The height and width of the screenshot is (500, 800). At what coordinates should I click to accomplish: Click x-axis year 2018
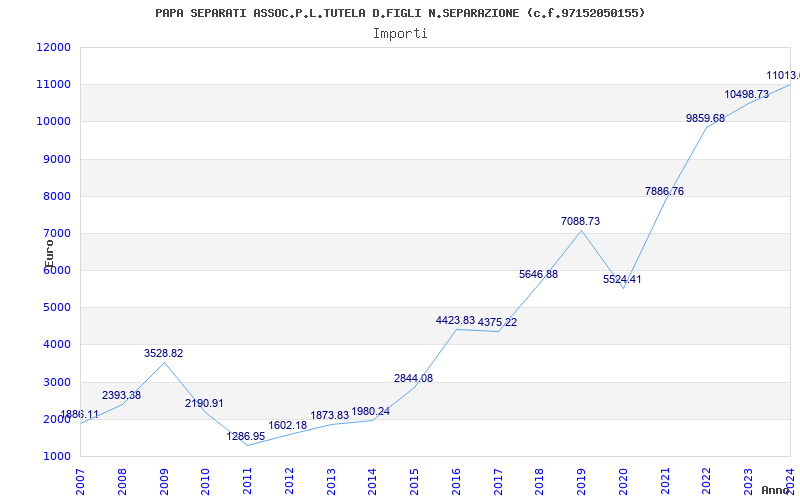[540, 482]
